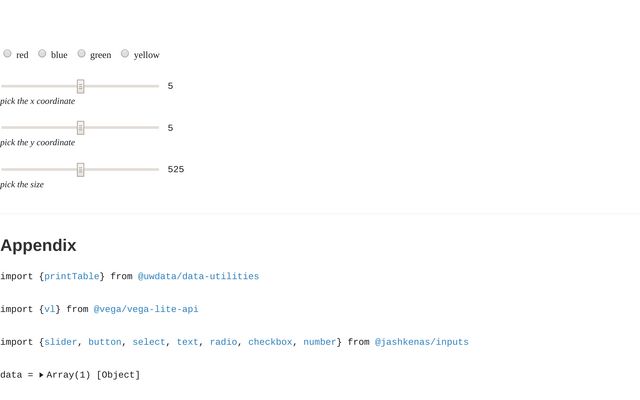Select the blue radio option
This screenshot has width=640, height=400.
point(42,53)
